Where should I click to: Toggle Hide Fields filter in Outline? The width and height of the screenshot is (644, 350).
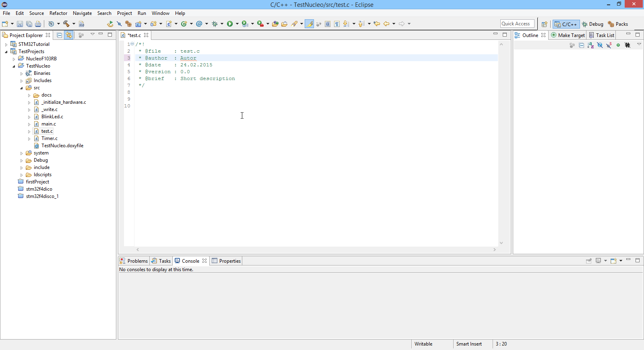click(600, 45)
